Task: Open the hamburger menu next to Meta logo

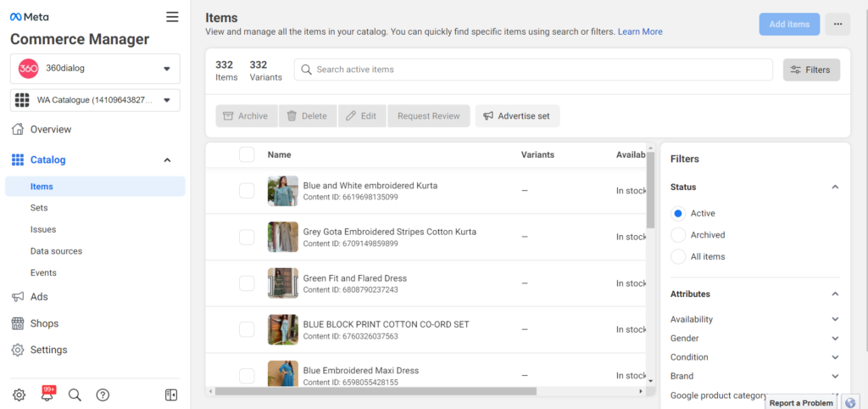Action: (172, 17)
